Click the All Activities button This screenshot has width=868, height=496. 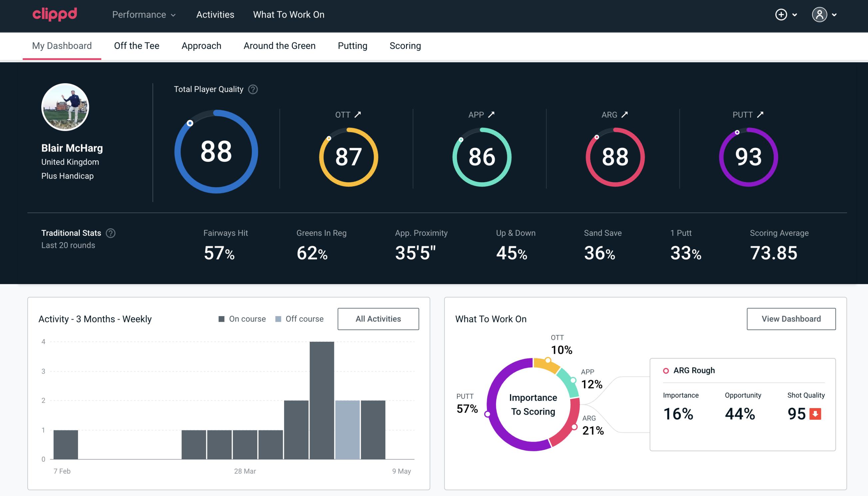click(x=378, y=319)
